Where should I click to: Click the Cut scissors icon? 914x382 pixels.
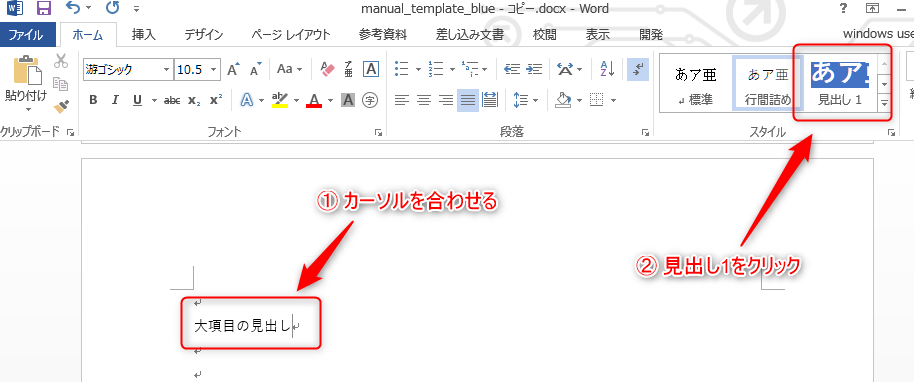(x=61, y=61)
